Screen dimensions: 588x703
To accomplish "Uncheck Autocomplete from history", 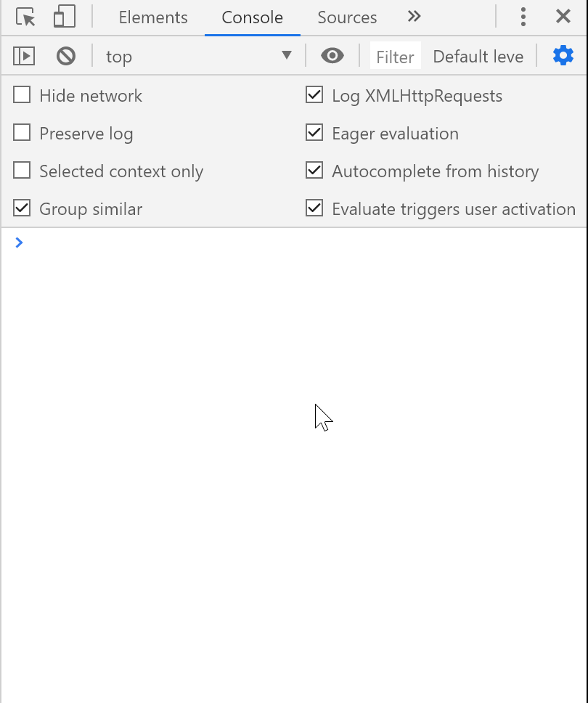I will pyautogui.click(x=314, y=171).
